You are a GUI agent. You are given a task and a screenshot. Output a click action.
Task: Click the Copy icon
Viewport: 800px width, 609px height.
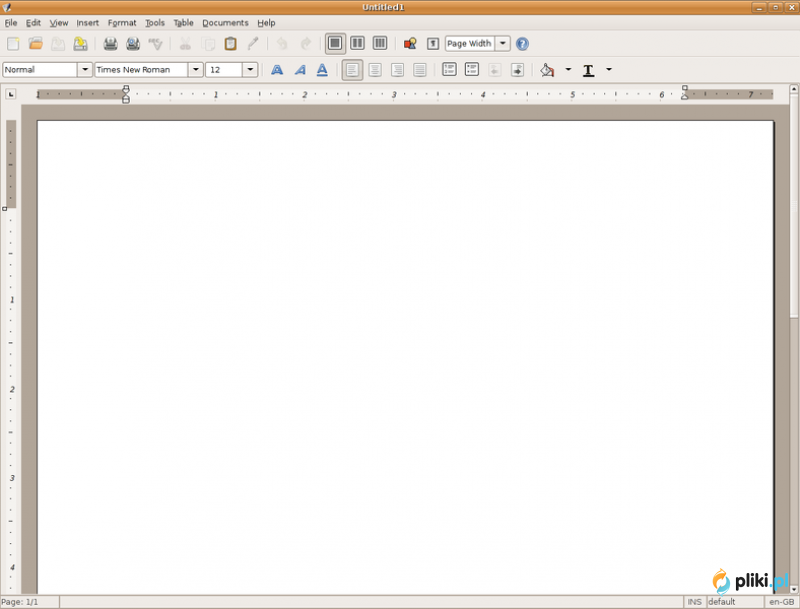[x=208, y=44]
